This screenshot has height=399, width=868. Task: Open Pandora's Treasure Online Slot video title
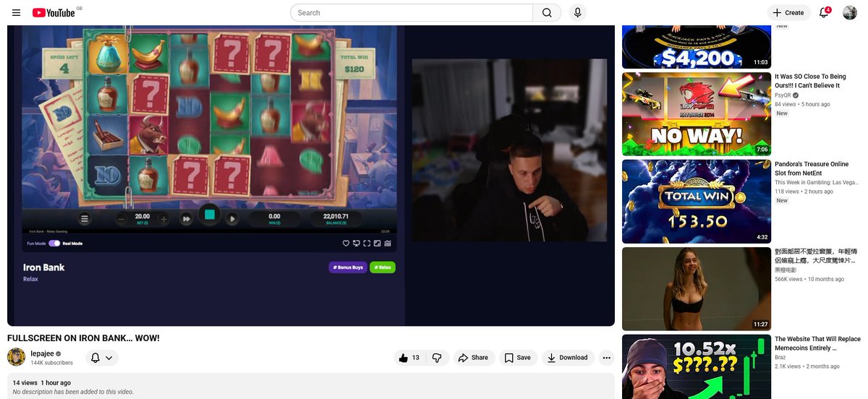(x=812, y=168)
